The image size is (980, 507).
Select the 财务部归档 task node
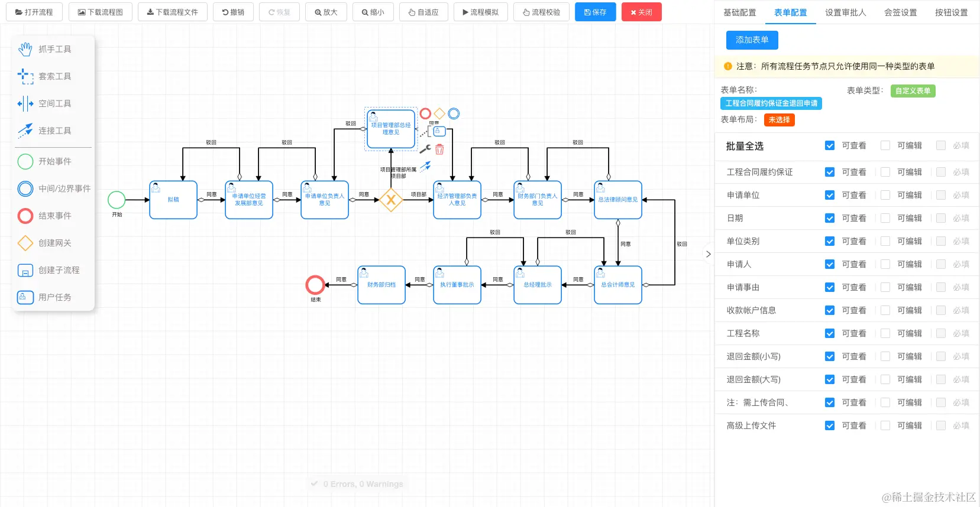381,285
